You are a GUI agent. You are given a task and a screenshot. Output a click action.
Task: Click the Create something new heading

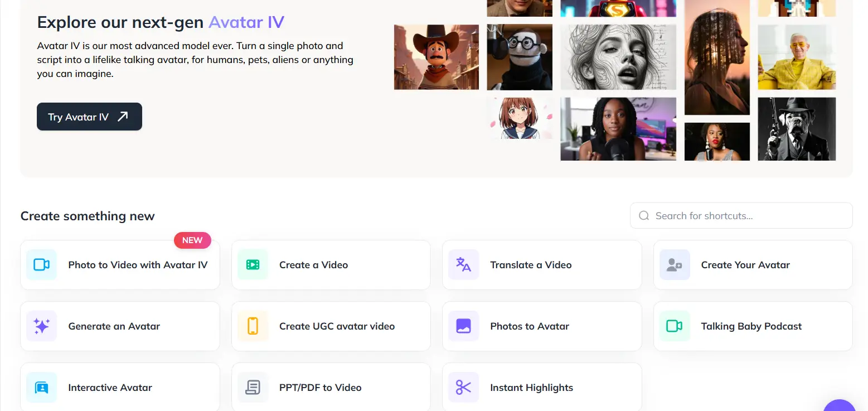click(88, 216)
